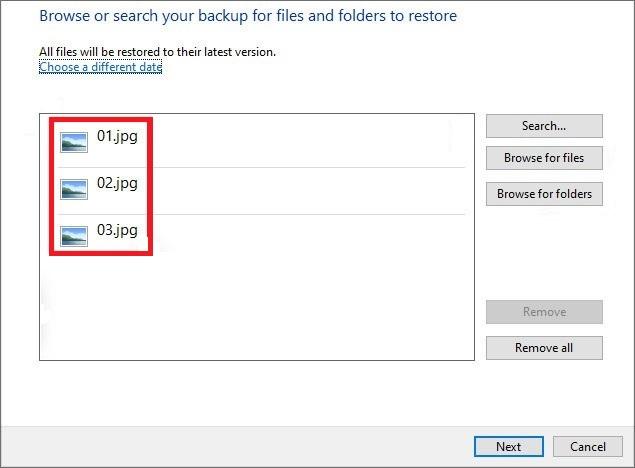The width and height of the screenshot is (635, 468).
Task: Click the greyed-out Remove button
Action: pos(544,312)
